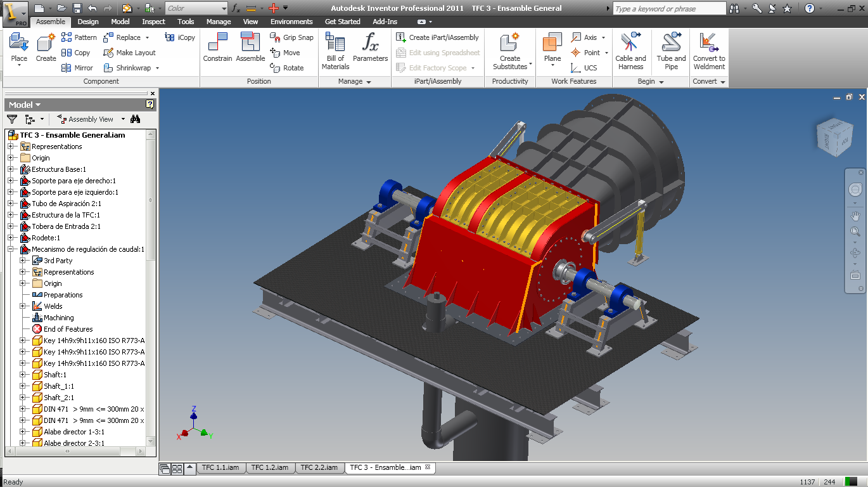Open the Assembly View dropdown
Viewport: 868px width, 487px height.
91,119
